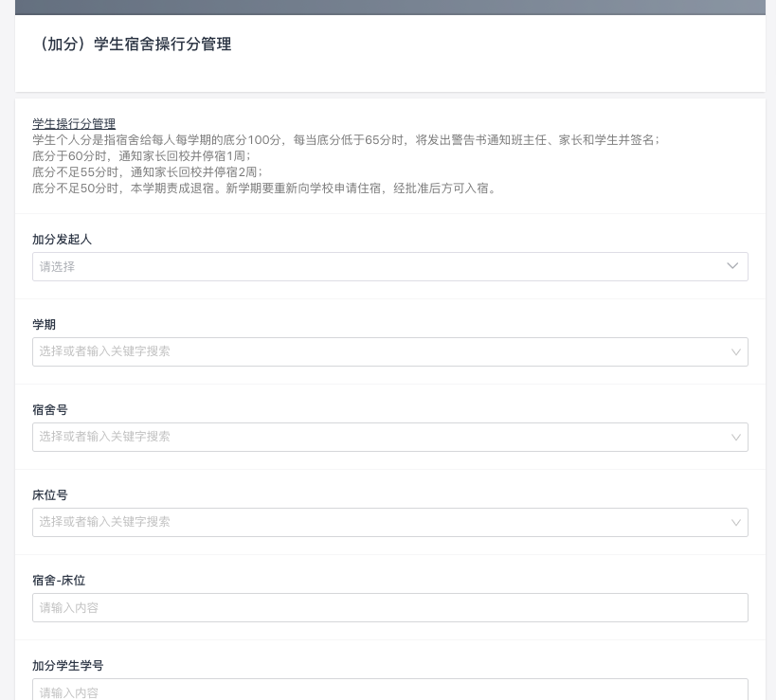The height and width of the screenshot is (700, 776).
Task: Click the chevron icon in 加分发起人 field
Action: pyautogui.click(x=732, y=266)
